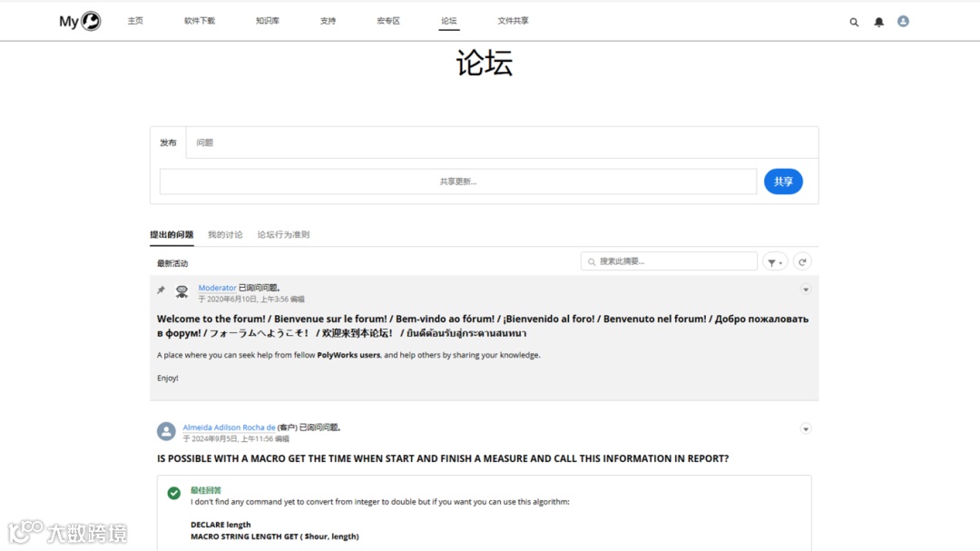Open Almeida Adilson Rocha de profile link

229,428
